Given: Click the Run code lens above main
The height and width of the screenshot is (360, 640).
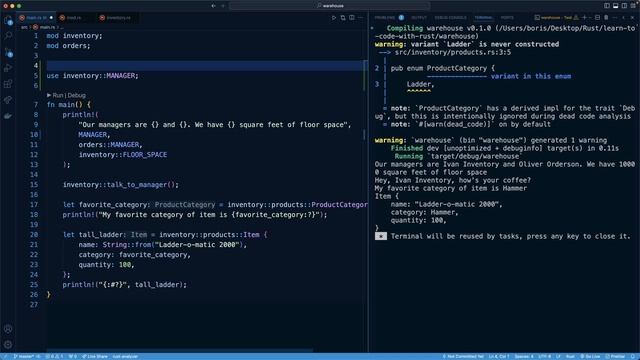Looking at the screenshot, I should (x=58, y=95).
